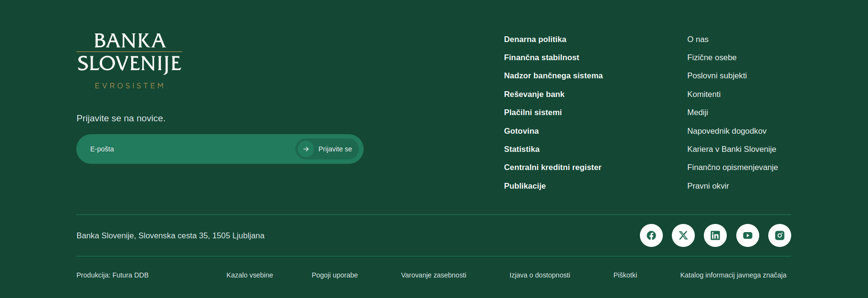Open Varovanje zasebnosti privacy link
Screen dimensions: 868x298
433,275
